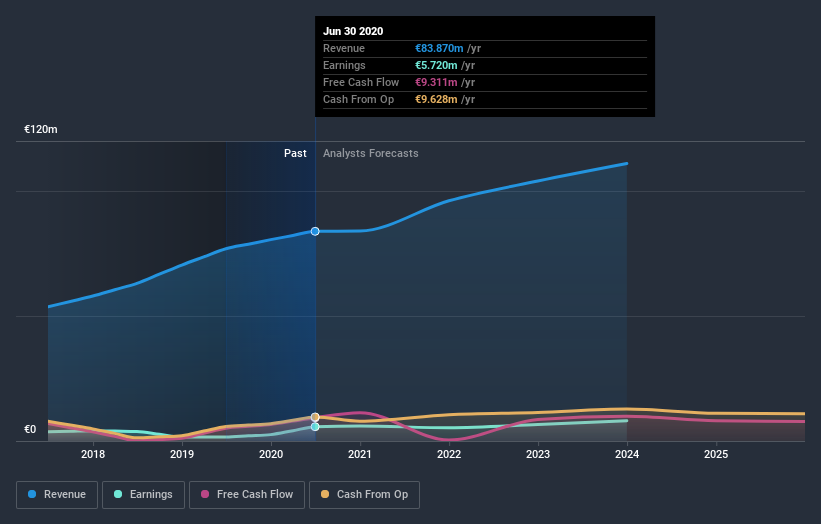
Task: Click the €5.720m earnings value
Action: (436, 65)
